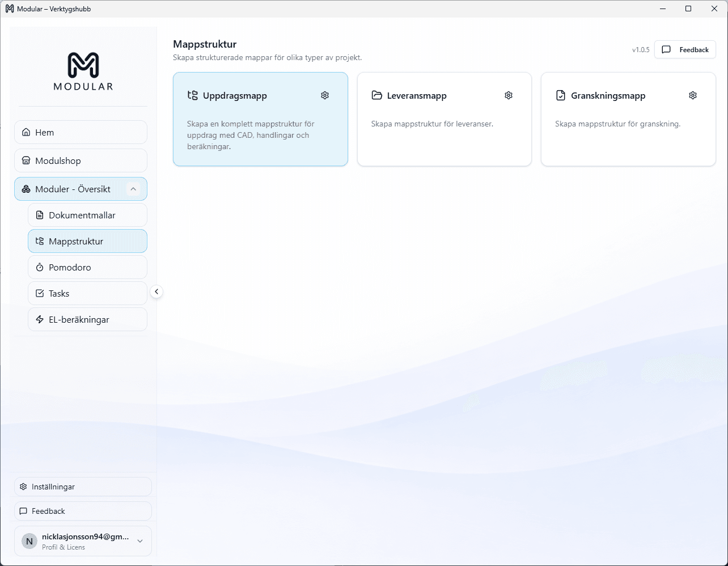Viewport: 728px width, 566px height.
Task: Click the folder tree icon on Uppdragsmapp
Action: (x=193, y=95)
